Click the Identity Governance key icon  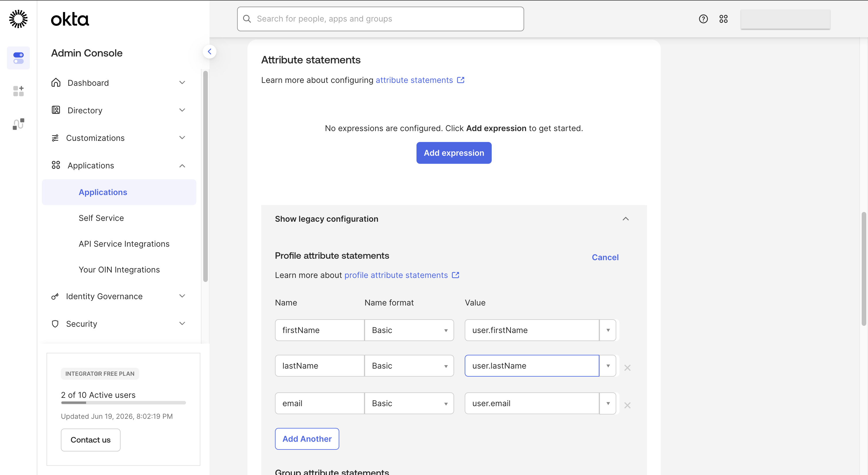point(55,296)
